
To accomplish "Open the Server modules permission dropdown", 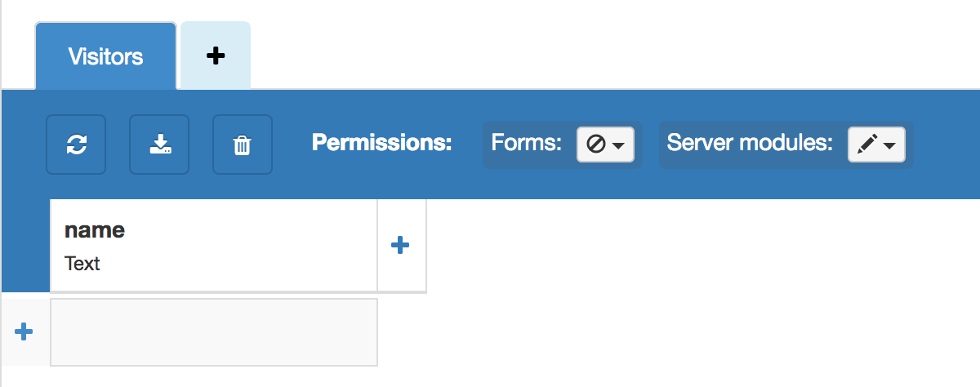I will pos(876,145).
